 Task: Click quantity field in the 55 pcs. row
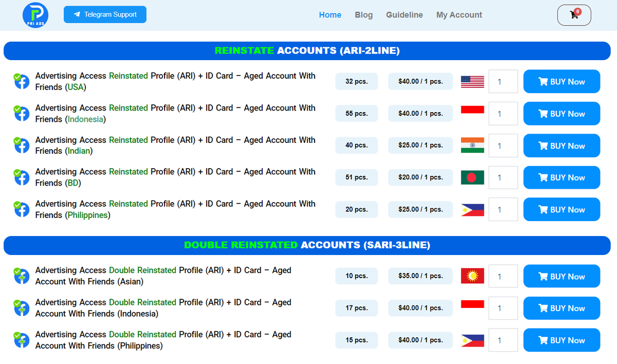pos(503,114)
